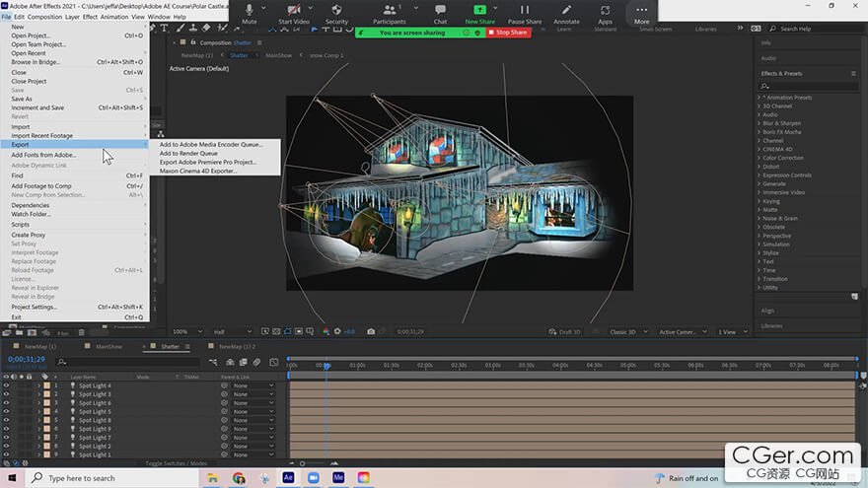Click the Effects & Presets search field
The width and height of the screenshot is (868, 488).
point(808,87)
